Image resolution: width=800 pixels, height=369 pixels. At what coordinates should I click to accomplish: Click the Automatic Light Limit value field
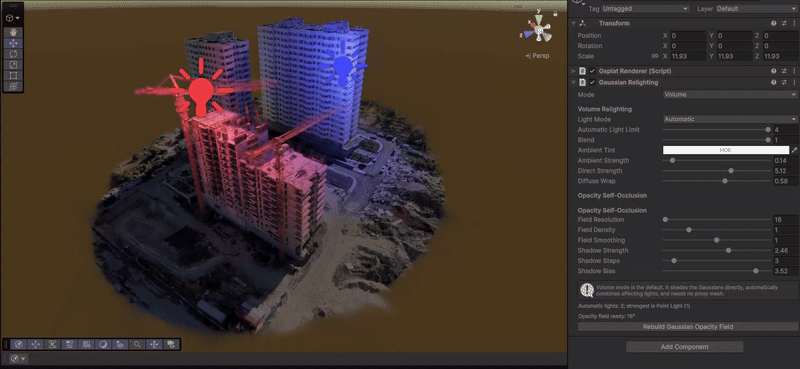pyautogui.click(x=785, y=130)
